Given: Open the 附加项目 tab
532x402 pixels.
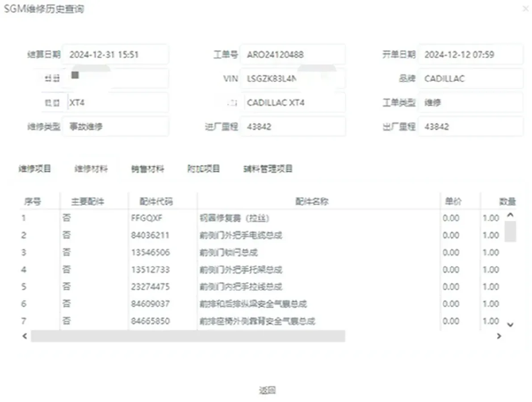Looking at the screenshot, I should (x=204, y=169).
